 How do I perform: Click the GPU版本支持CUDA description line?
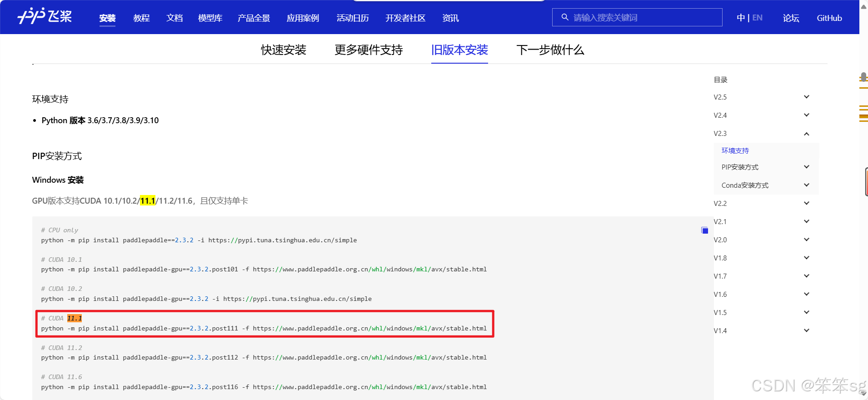tap(140, 200)
